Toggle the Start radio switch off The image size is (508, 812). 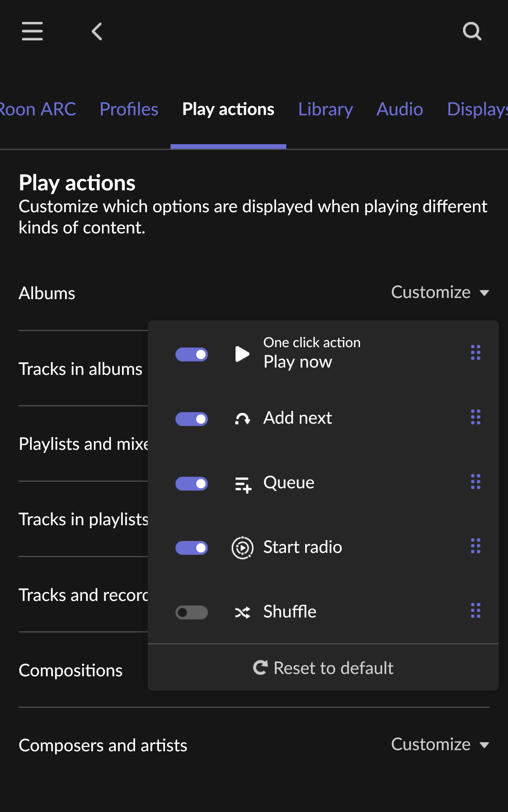192,548
